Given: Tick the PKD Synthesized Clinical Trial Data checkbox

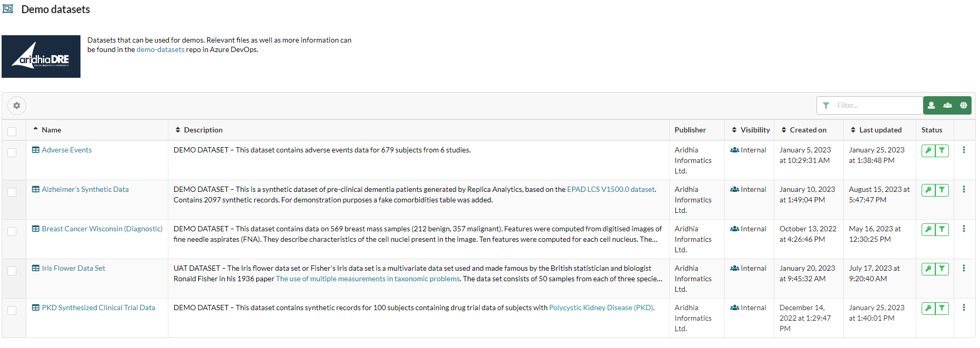Looking at the screenshot, I should tap(12, 310).
